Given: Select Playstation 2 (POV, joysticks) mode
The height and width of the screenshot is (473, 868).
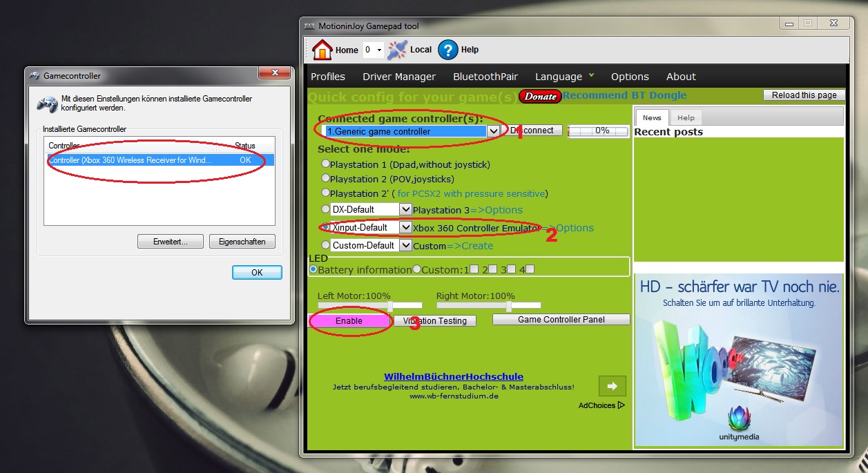Looking at the screenshot, I should [325, 179].
